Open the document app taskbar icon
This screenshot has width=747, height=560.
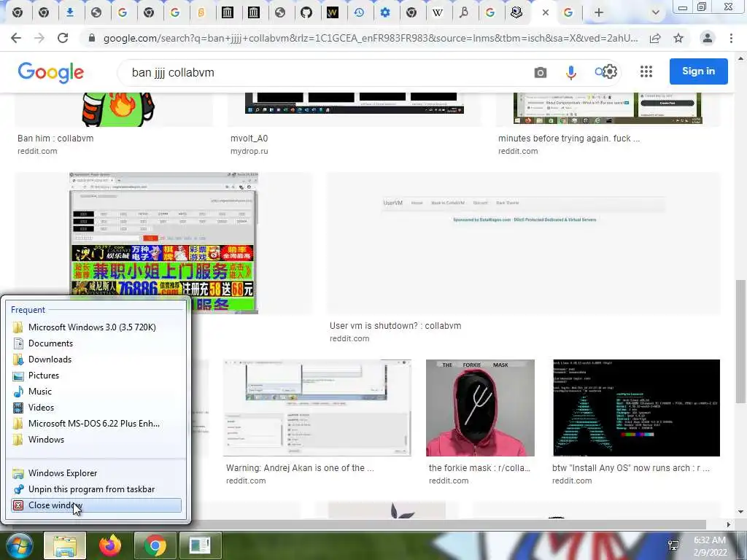[200, 545]
